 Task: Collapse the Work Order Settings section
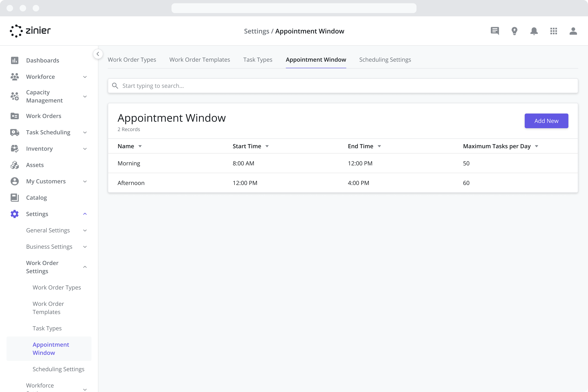pos(85,267)
